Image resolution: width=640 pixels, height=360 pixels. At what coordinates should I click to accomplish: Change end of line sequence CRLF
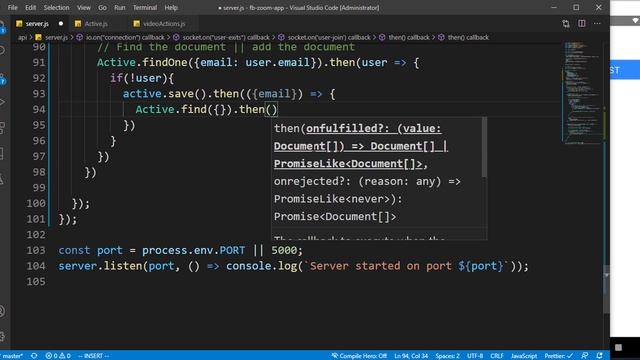pos(497,356)
